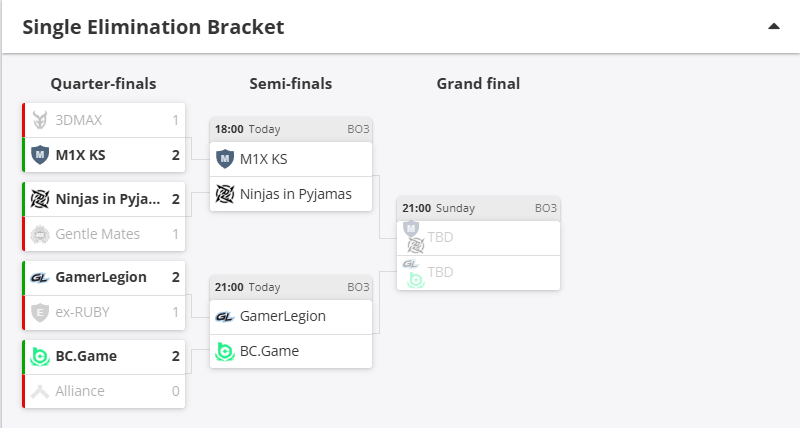Open BC.Game semi-final team entry
This screenshot has width=800, height=428.
(x=290, y=351)
